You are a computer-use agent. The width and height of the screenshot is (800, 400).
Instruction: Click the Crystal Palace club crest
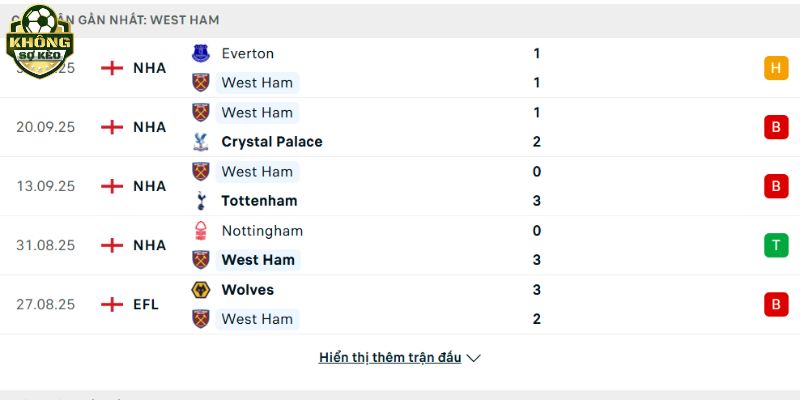pyautogui.click(x=201, y=142)
